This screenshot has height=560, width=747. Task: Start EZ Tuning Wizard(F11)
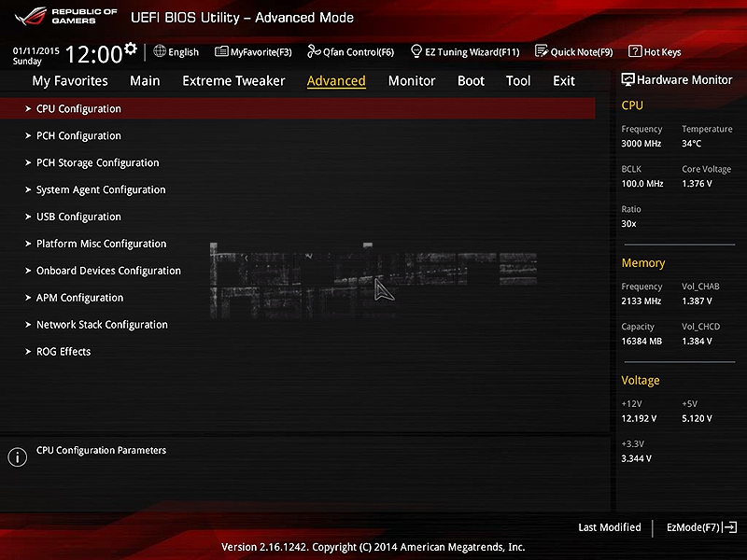click(x=465, y=52)
